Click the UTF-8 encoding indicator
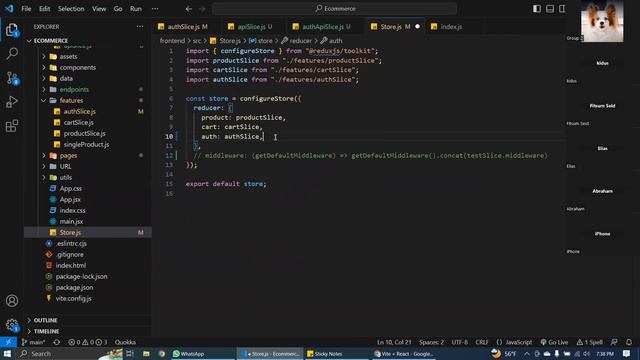The height and width of the screenshot is (360, 640). point(460,342)
